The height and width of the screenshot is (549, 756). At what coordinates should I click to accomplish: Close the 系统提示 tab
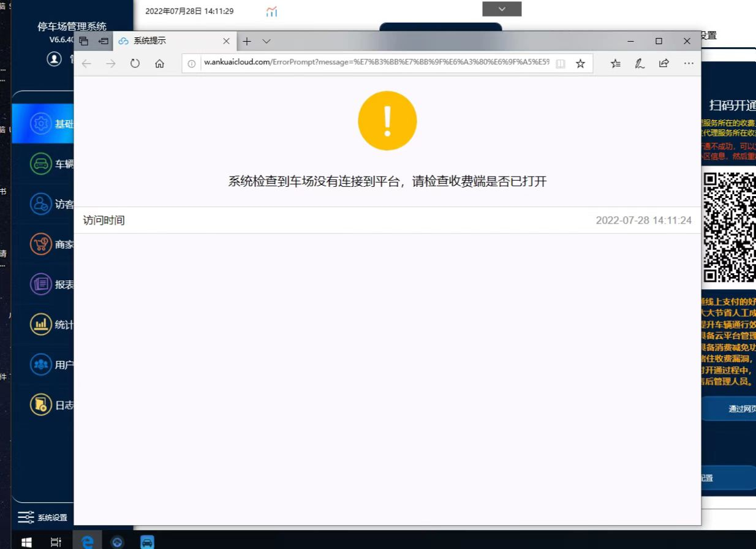click(226, 41)
